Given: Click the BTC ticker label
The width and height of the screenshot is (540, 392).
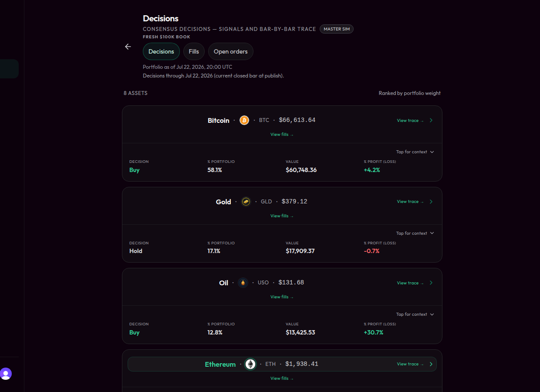Looking at the screenshot, I should coord(264,120).
